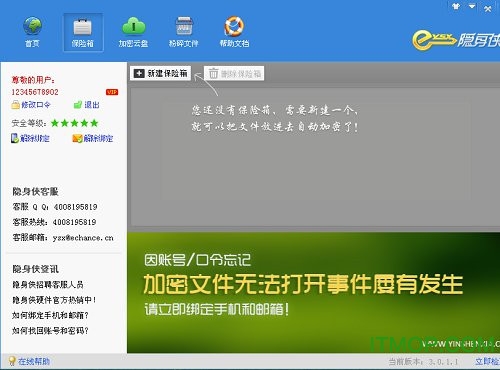Image resolution: width=500 pixels, height=370 pixels.
Task: Open the 加密云盘 cloud disk icon
Action: point(133,32)
